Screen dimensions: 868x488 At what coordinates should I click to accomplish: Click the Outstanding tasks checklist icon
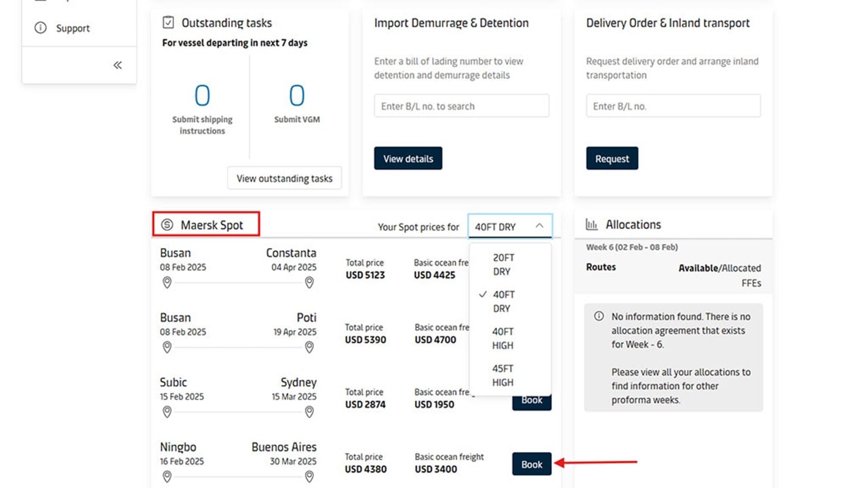point(168,23)
